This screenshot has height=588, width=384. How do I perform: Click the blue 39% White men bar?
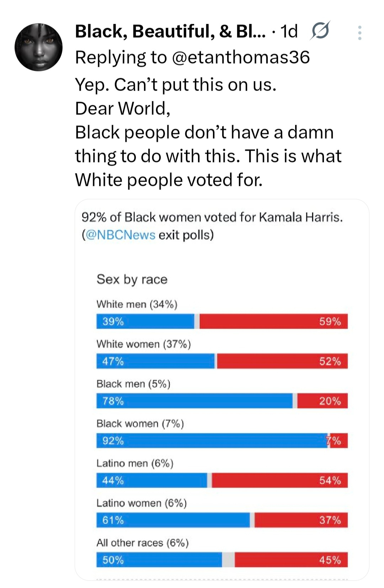tap(145, 321)
